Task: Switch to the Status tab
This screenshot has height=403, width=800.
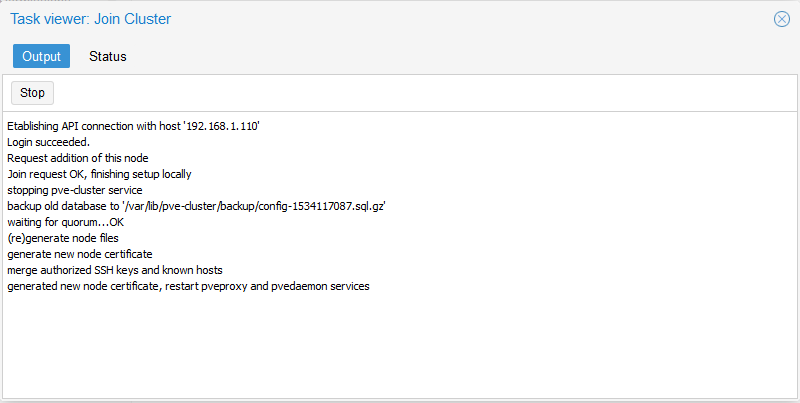Action: pyautogui.click(x=108, y=56)
